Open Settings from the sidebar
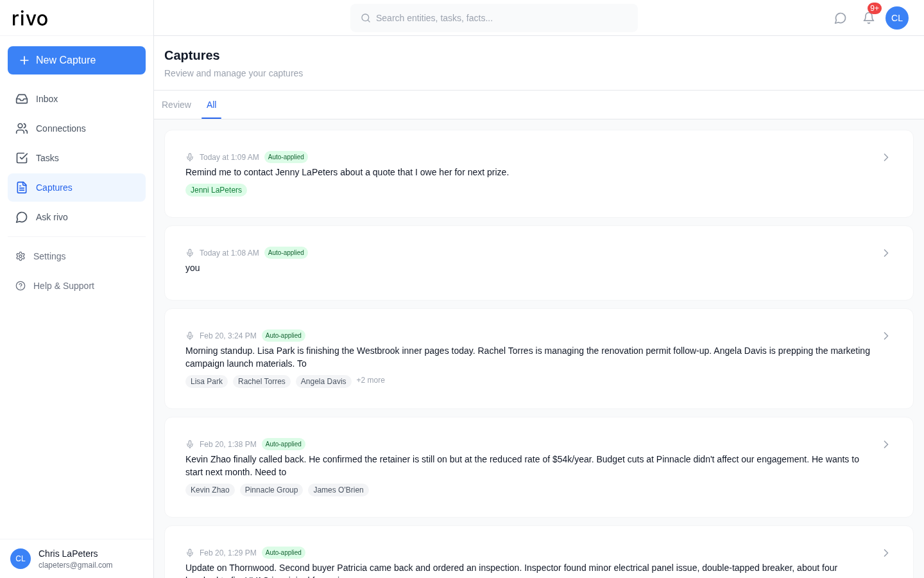Screen dimensions: 924x578 [x=49, y=256]
